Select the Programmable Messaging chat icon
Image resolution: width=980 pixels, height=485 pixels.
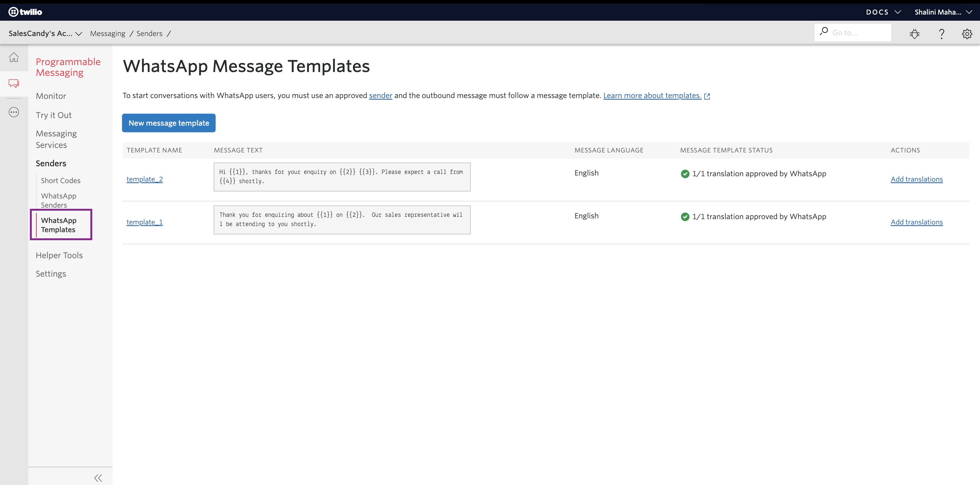(14, 84)
